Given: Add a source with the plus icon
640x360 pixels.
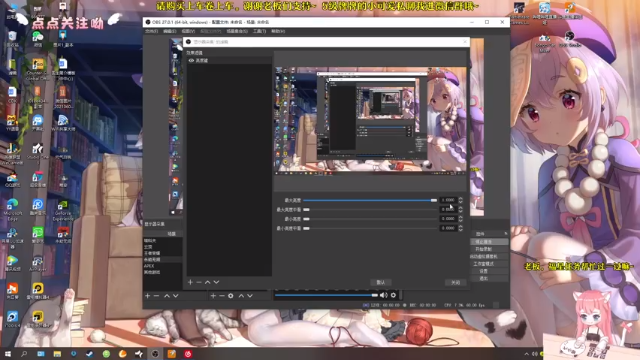Looking at the screenshot, I should pyautogui.click(x=213, y=296).
